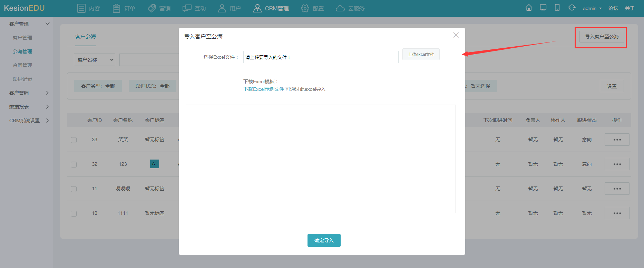Switch to the 客户公海 tab
Viewport: 644px width, 268px height.
pos(86,37)
